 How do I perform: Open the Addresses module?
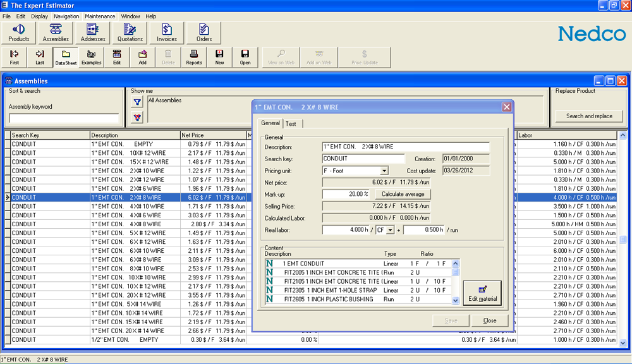pos(93,33)
